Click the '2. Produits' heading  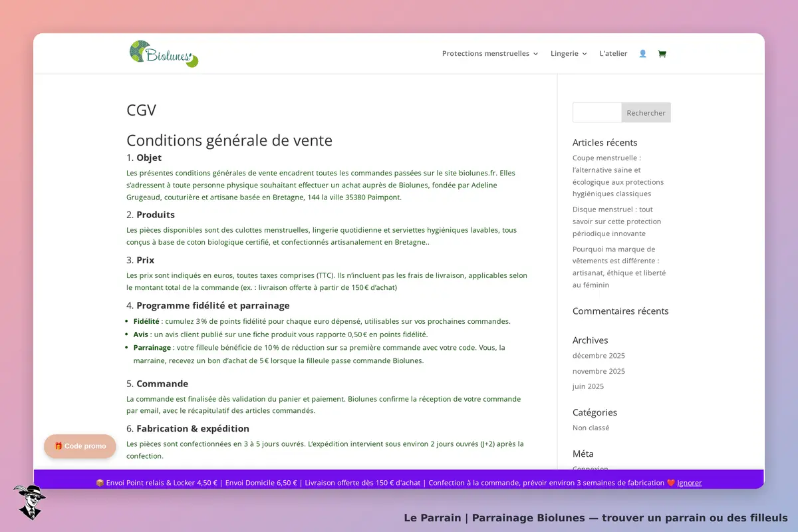click(150, 215)
